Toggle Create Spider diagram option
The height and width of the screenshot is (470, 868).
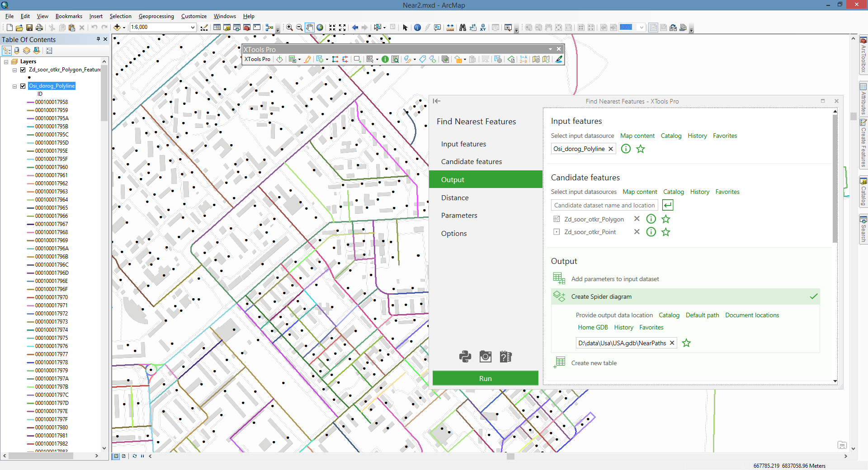[685, 296]
